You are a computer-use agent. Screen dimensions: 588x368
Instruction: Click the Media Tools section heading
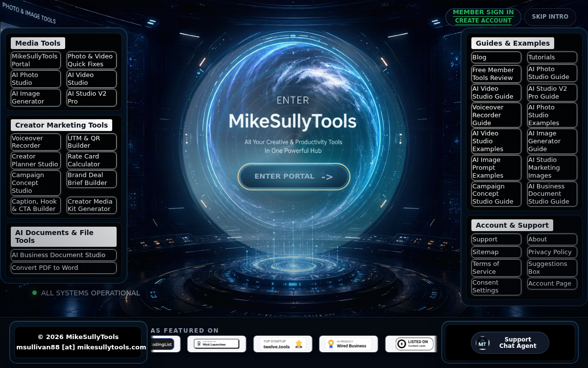38,43
